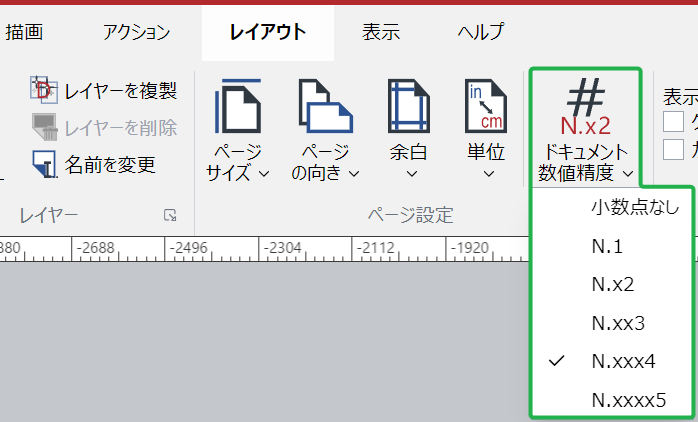Expand the ページサイズ dropdown chevron
Viewport: 698px width, 422px height.
(264, 174)
